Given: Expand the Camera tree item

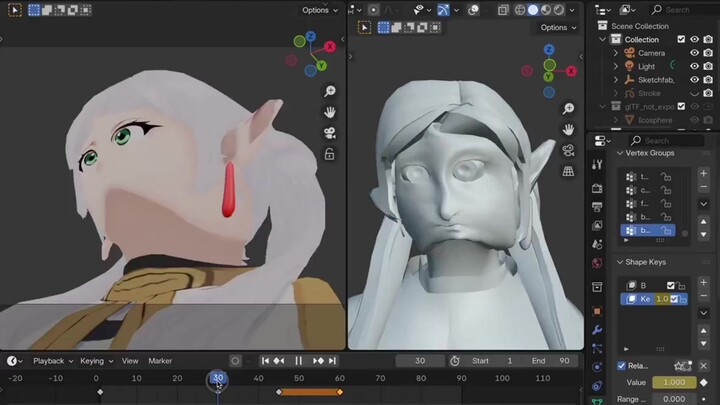Looking at the screenshot, I should click(x=616, y=53).
